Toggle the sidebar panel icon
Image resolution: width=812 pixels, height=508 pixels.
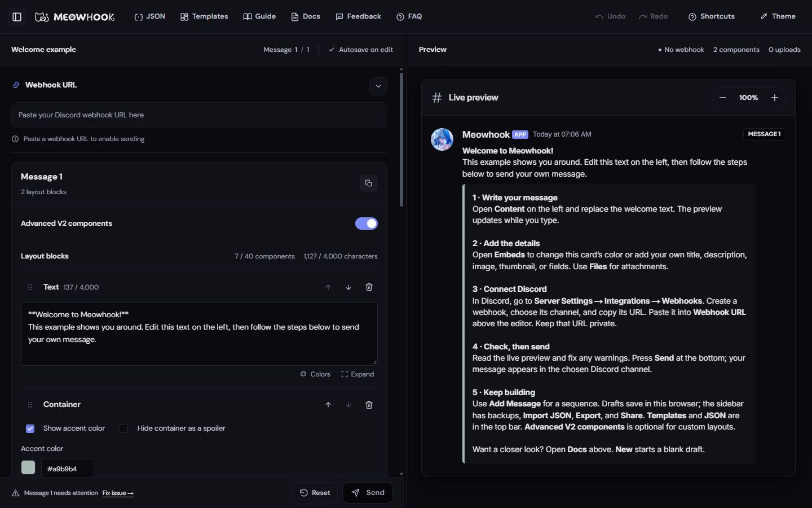click(17, 17)
